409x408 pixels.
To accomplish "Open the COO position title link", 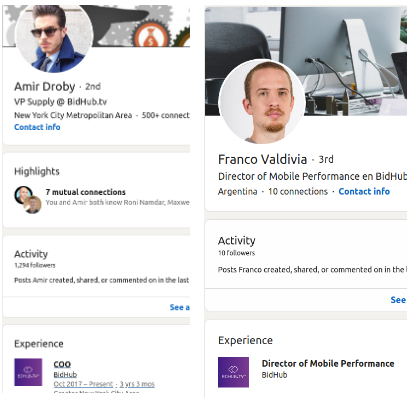I will click(62, 364).
